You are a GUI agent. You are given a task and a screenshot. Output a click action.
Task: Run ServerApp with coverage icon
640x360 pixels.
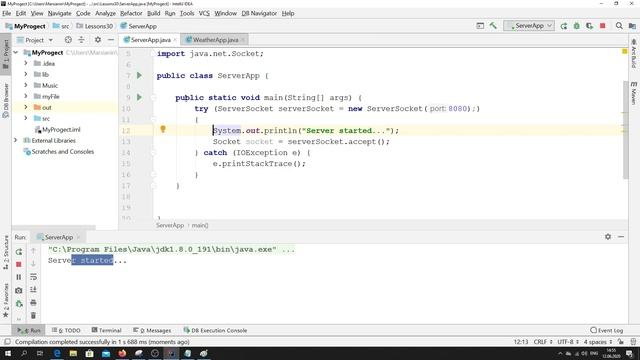click(589, 26)
